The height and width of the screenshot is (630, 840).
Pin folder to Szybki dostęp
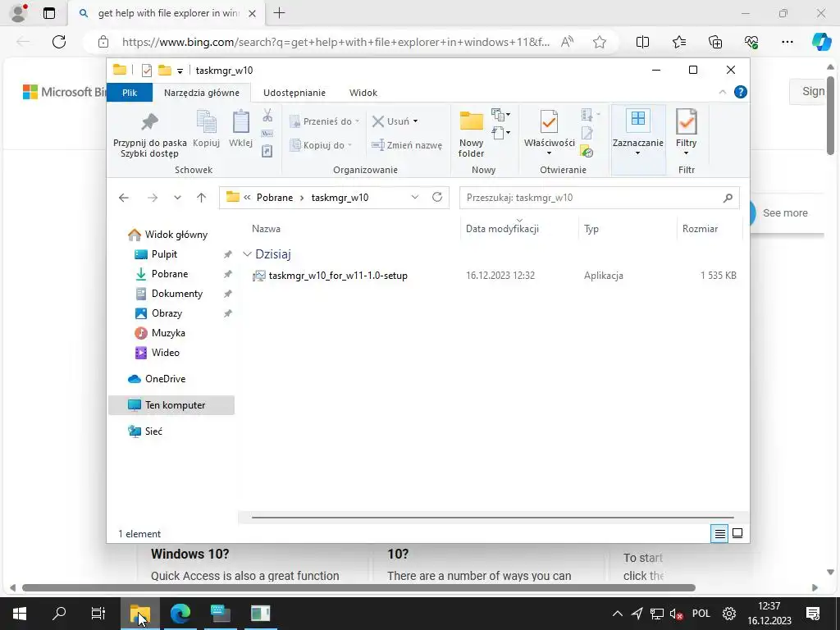coord(149,134)
